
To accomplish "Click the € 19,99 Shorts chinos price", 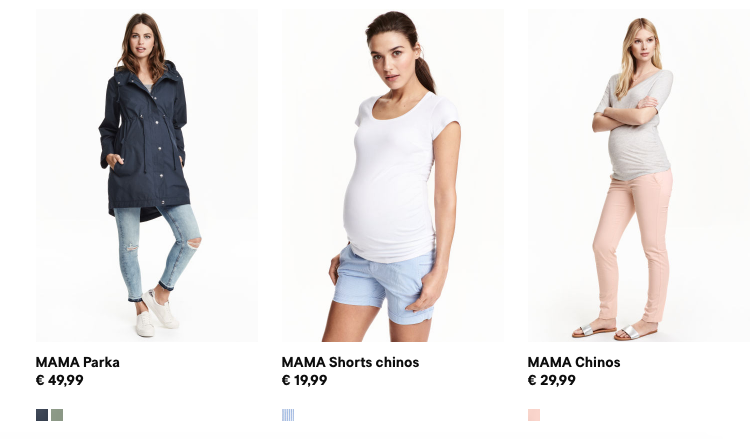I will (x=304, y=380).
